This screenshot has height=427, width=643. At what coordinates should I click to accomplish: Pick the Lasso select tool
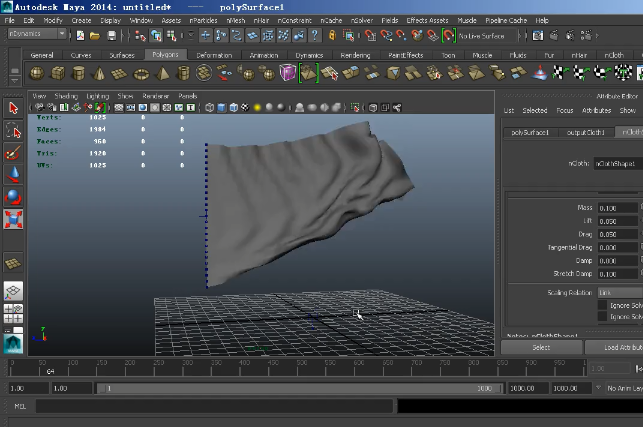pos(13,131)
